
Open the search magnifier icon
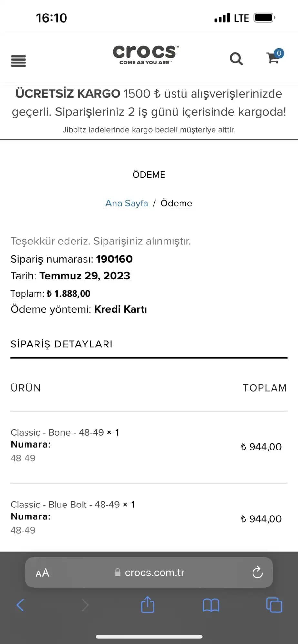pyautogui.click(x=236, y=59)
